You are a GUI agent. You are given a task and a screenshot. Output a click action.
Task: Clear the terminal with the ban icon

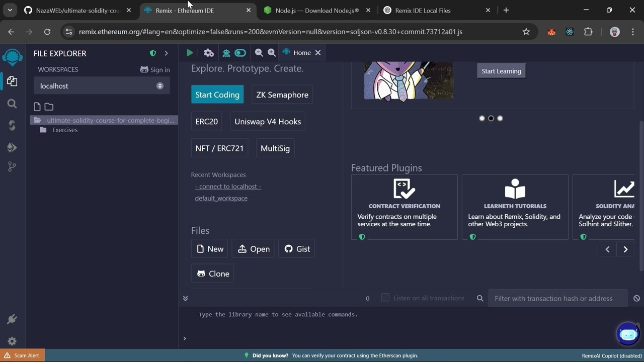click(636, 298)
